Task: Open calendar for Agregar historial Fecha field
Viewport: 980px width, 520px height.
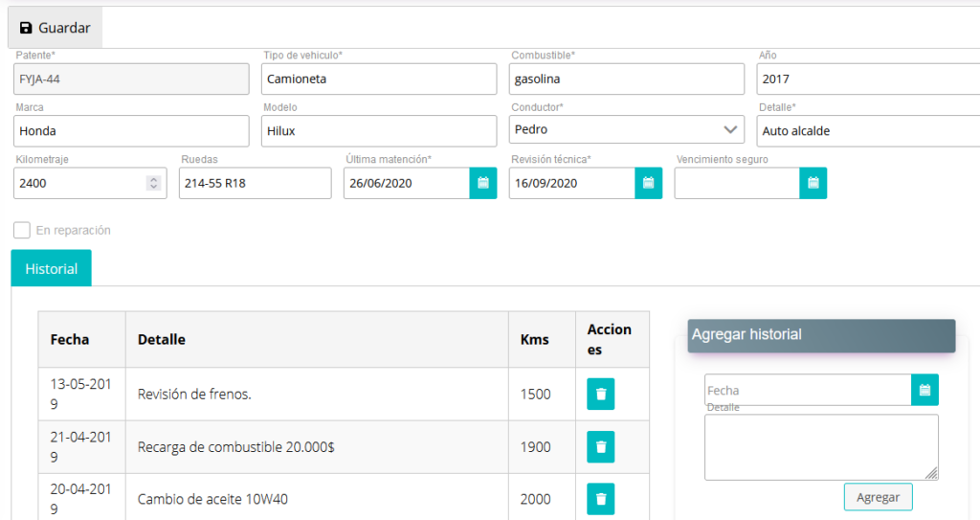Action: click(x=925, y=390)
